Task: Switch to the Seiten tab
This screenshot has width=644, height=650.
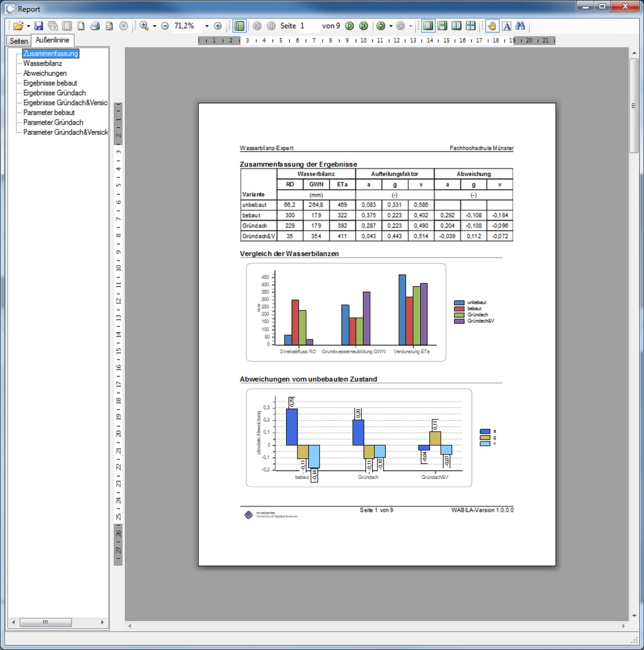Action: [19, 41]
